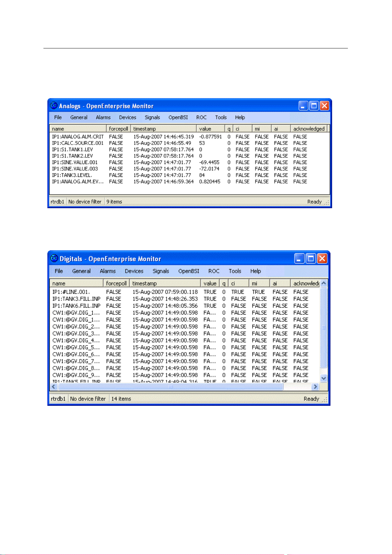Click Digitals vertical scrollbar down arrow
The image size is (392, 555).
click(324, 378)
